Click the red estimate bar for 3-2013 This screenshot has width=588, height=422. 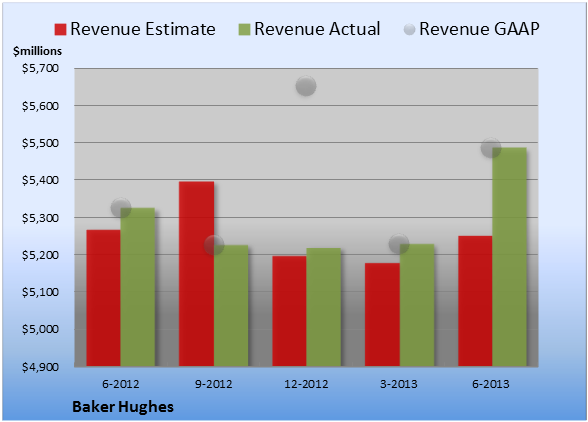(x=382, y=314)
